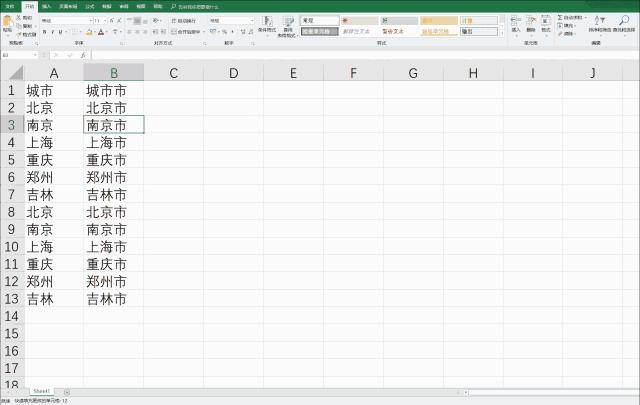Toggle top vertical alignment
The height and width of the screenshot is (405, 640).
coord(130,20)
